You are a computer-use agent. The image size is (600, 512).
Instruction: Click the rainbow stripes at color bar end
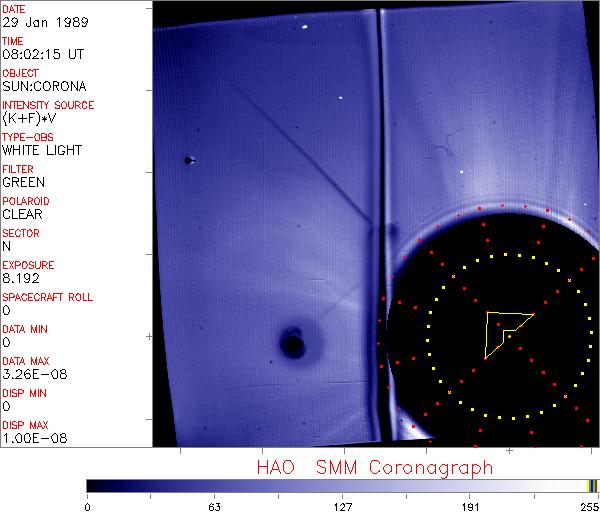click(592, 486)
